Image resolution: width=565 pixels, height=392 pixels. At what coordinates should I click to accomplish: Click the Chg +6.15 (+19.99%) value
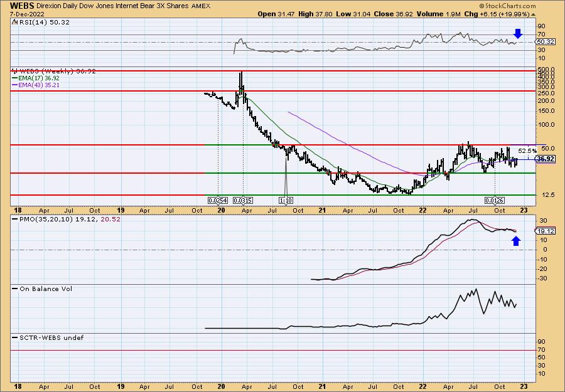coord(497,14)
